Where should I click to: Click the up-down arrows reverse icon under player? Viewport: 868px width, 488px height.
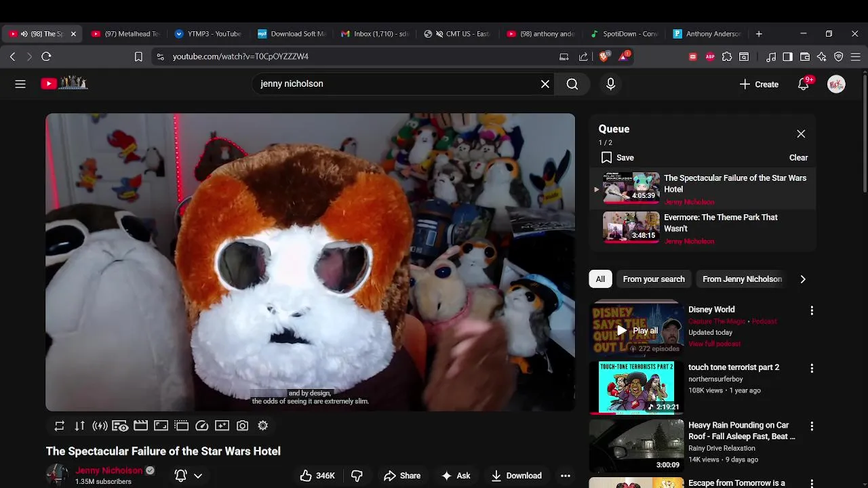coord(80,426)
